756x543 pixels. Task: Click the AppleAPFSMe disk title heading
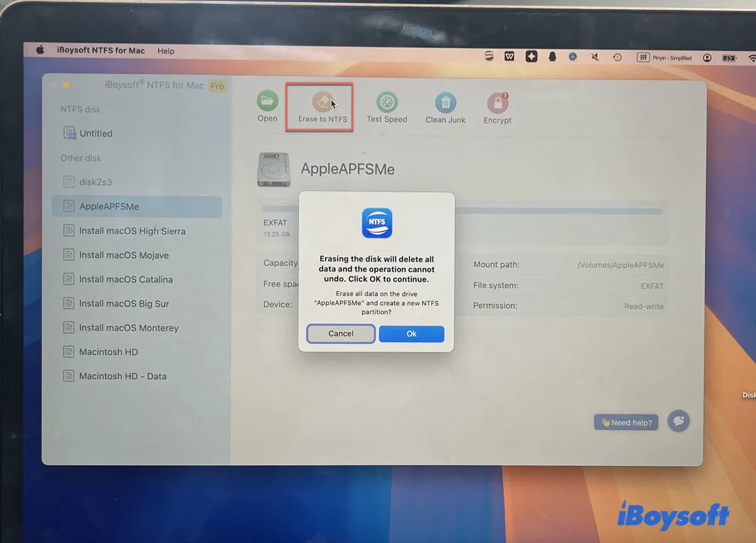tap(348, 169)
